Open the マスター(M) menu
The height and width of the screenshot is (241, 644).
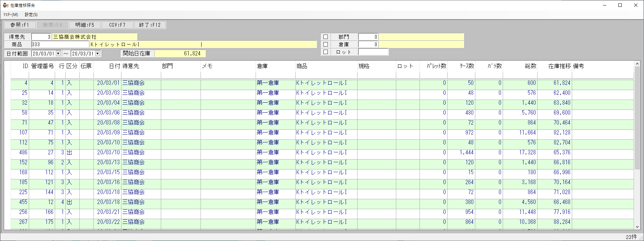pos(11,15)
